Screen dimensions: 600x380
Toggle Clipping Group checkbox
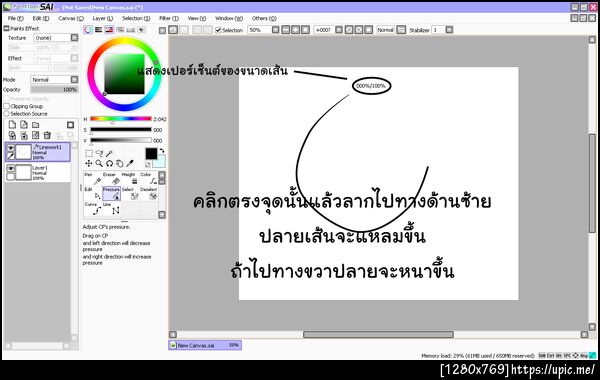(x=7, y=106)
